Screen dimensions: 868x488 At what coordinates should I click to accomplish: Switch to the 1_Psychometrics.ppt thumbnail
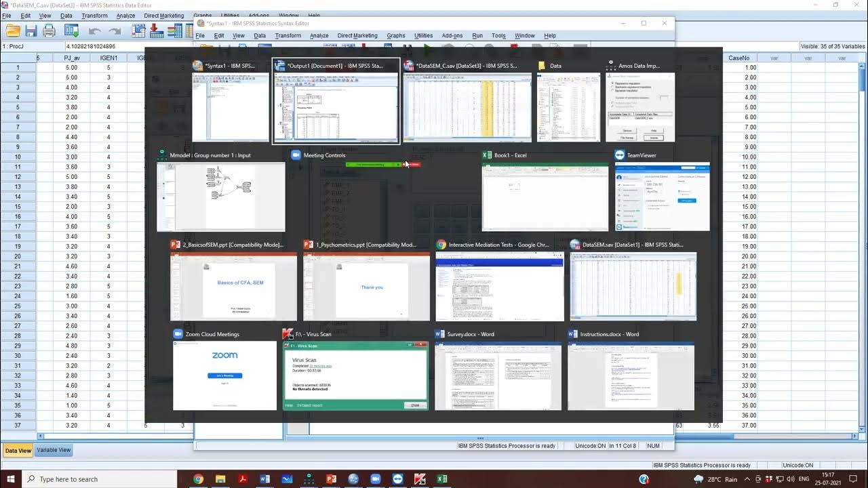click(x=366, y=286)
